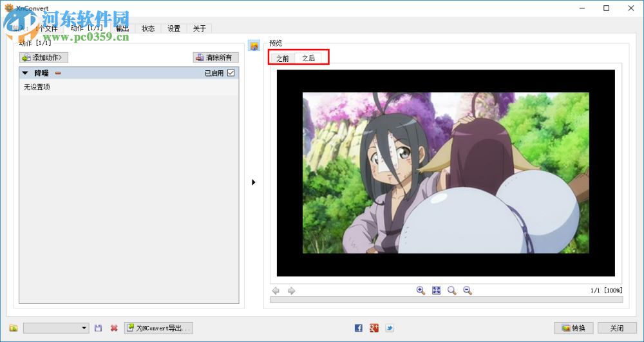This screenshot has width=644, height=342.
Task: Open the 设置 tab
Action: click(174, 28)
